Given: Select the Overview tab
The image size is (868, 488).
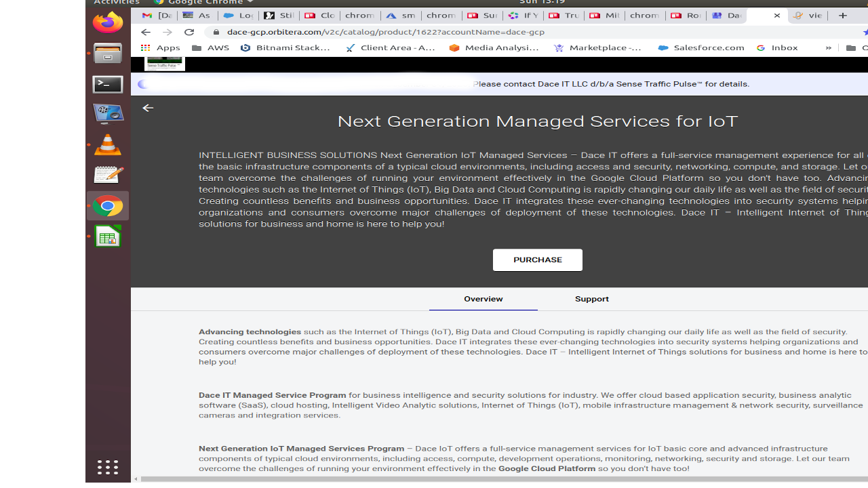Looking at the screenshot, I should [484, 299].
